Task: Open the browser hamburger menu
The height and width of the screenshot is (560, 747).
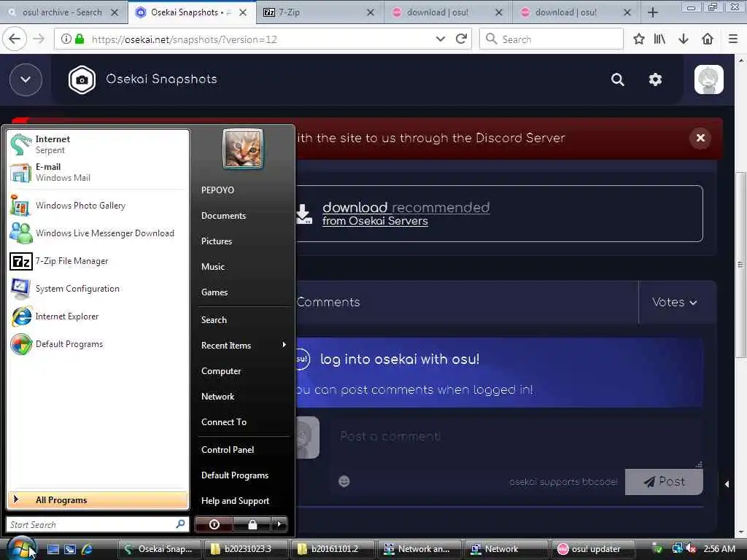Action: (733, 39)
